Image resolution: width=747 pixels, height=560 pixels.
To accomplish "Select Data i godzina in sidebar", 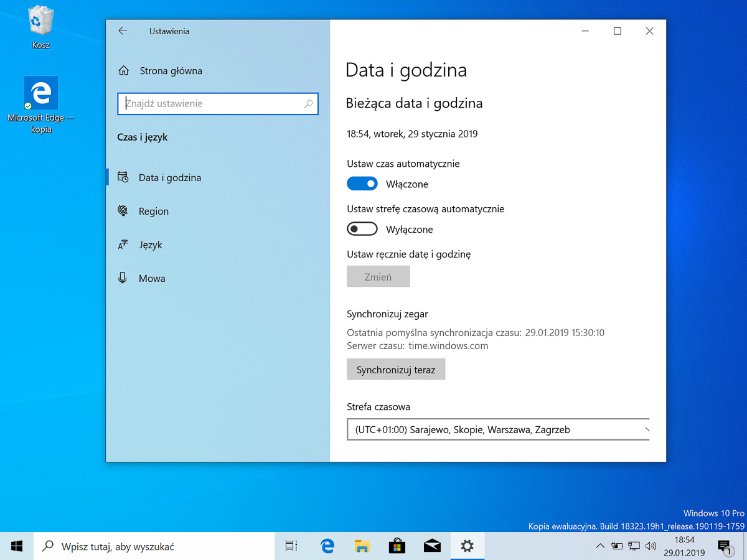I will pos(170,177).
